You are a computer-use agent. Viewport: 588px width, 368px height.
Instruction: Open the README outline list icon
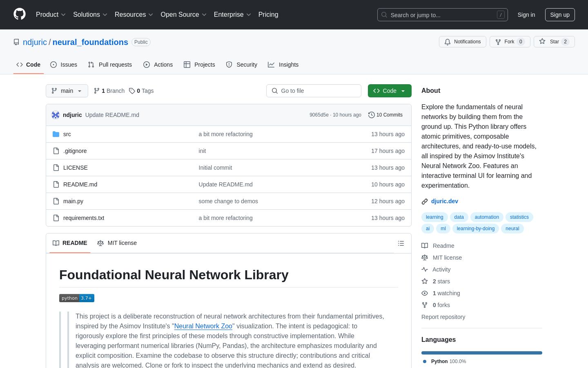point(401,243)
